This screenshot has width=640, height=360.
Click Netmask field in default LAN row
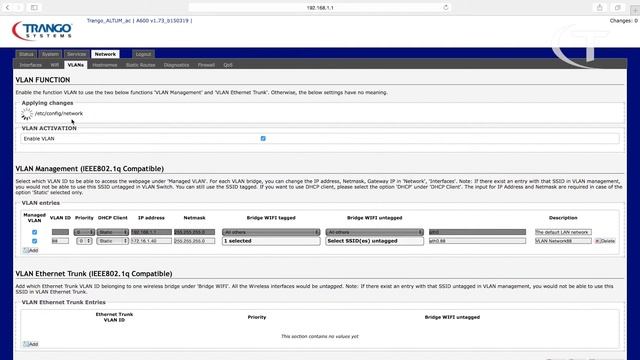[x=194, y=232]
